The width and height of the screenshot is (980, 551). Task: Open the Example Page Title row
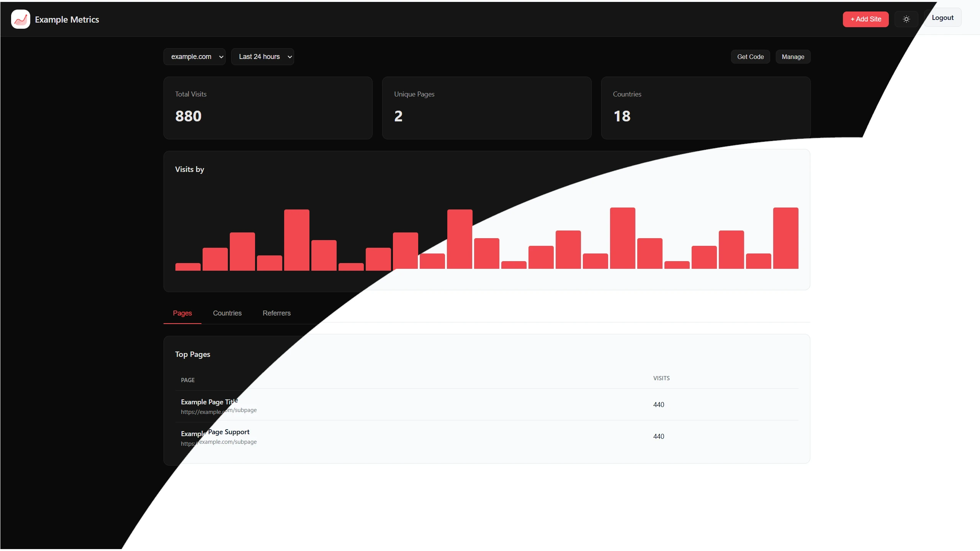(209, 402)
